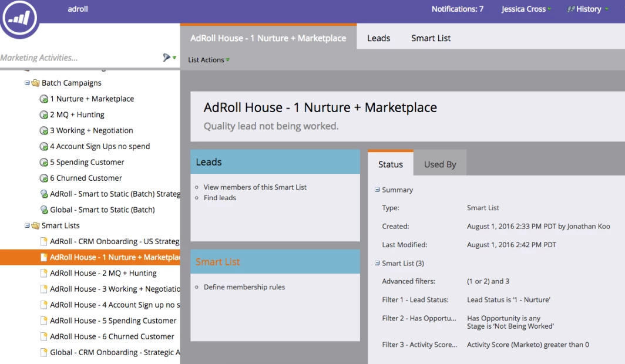The image size is (625, 364).
Task: Collapse the Smart Lists folder
Action: click(x=26, y=225)
